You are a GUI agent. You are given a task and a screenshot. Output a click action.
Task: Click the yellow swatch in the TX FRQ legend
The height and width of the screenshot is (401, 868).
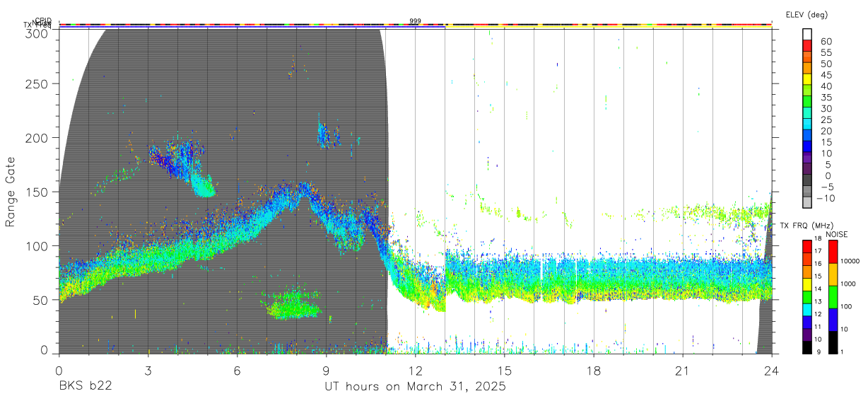[x=807, y=284]
